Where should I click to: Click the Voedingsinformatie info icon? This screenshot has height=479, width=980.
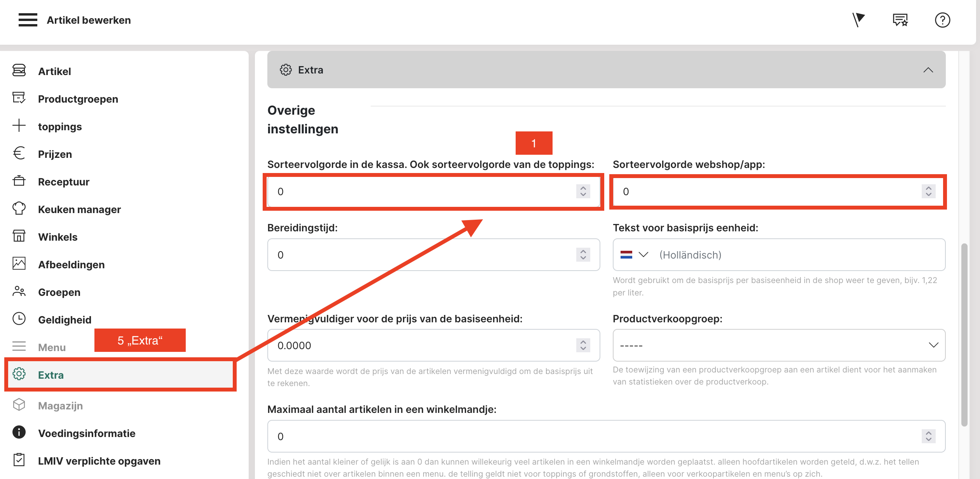19,432
